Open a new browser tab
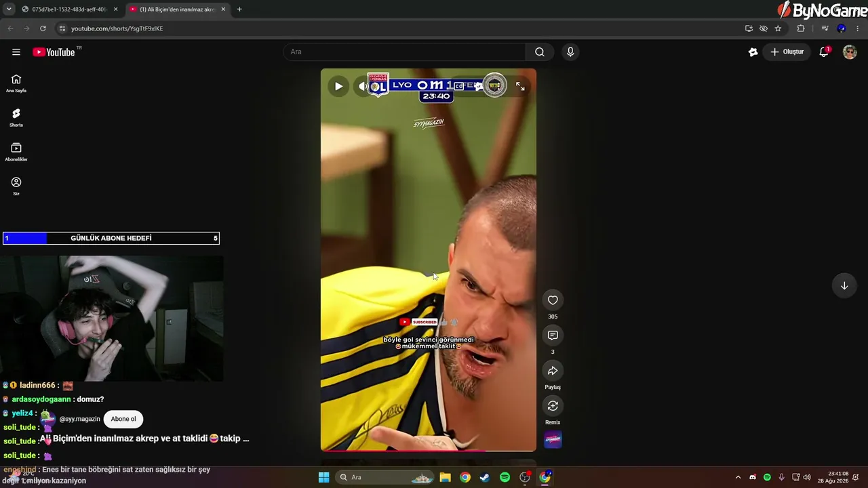 pyautogui.click(x=239, y=9)
